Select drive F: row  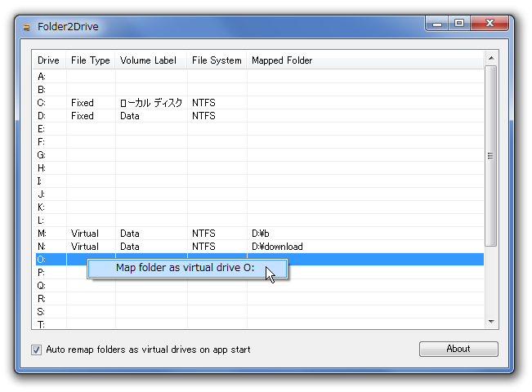[258, 142]
